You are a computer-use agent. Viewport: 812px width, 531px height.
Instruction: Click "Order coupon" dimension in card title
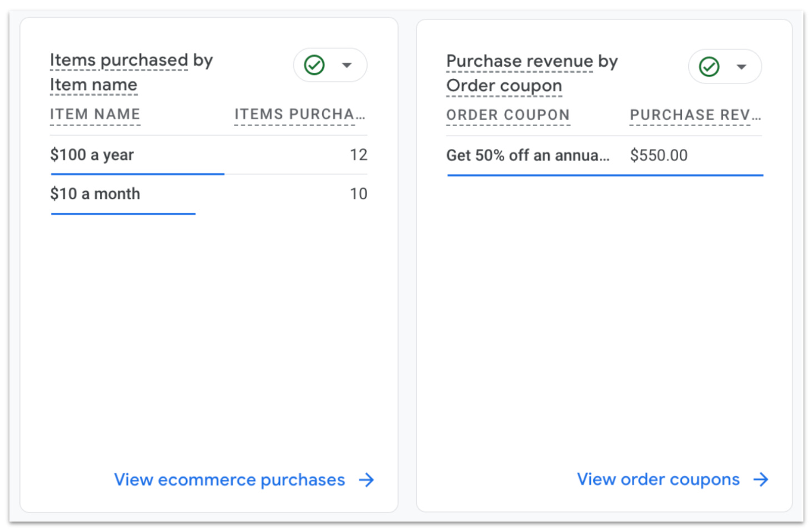pos(504,86)
